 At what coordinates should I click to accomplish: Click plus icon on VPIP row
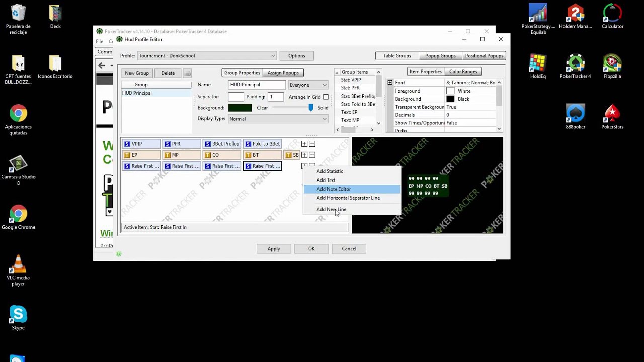click(x=304, y=144)
